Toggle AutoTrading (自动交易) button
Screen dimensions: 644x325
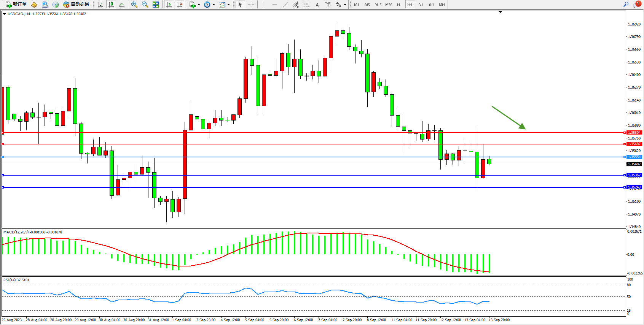pos(76,5)
